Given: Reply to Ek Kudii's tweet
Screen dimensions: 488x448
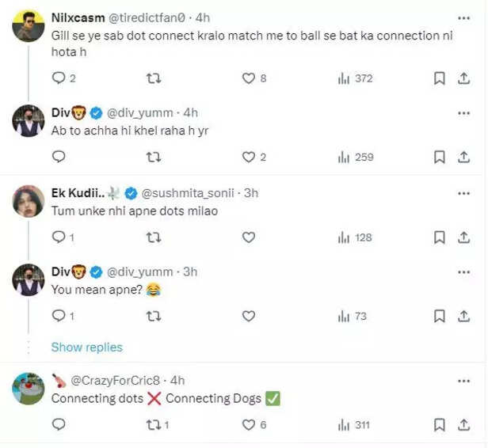Looking at the screenshot, I should click(58, 237).
